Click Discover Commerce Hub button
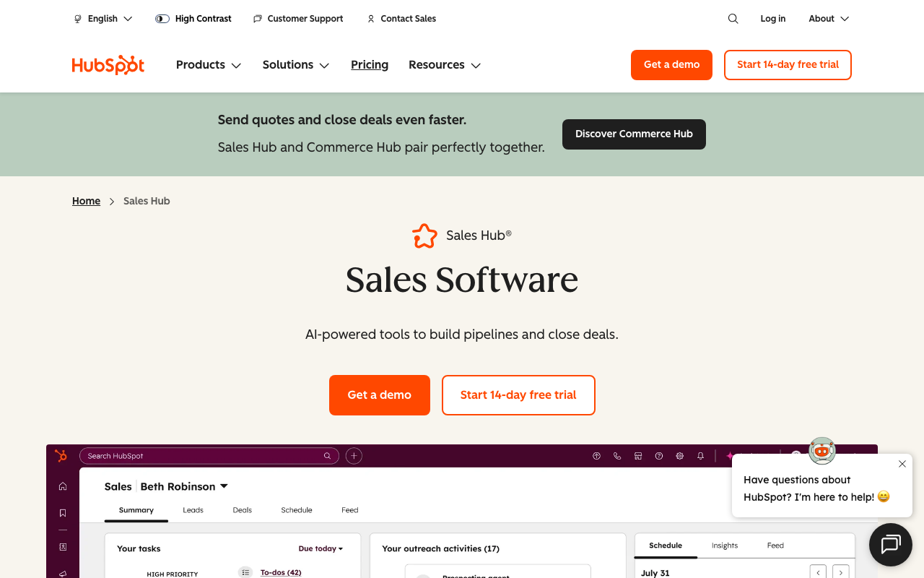This screenshot has width=924, height=578. (634, 134)
